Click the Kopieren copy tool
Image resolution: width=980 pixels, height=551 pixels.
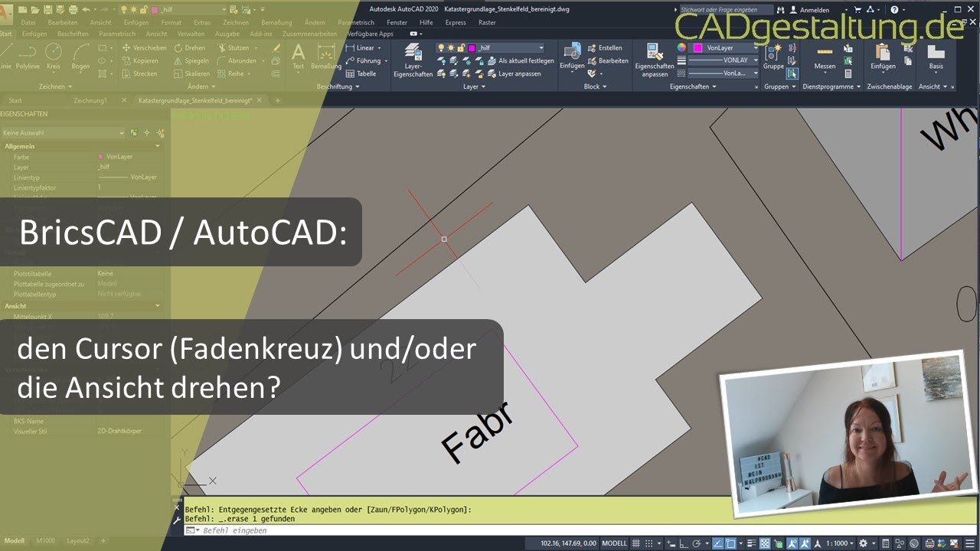point(140,60)
